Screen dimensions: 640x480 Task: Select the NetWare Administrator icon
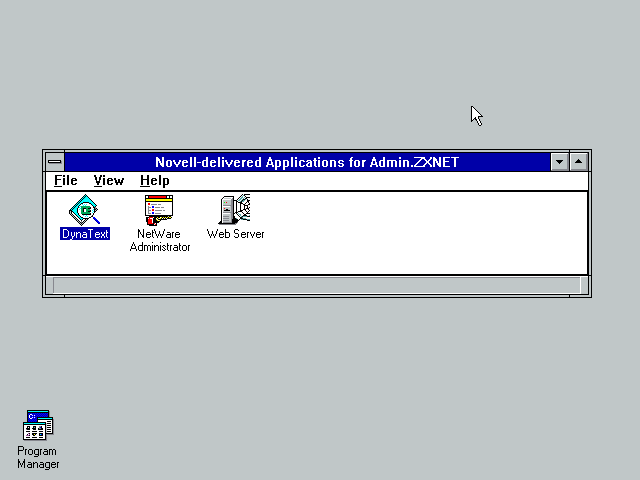point(159,210)
